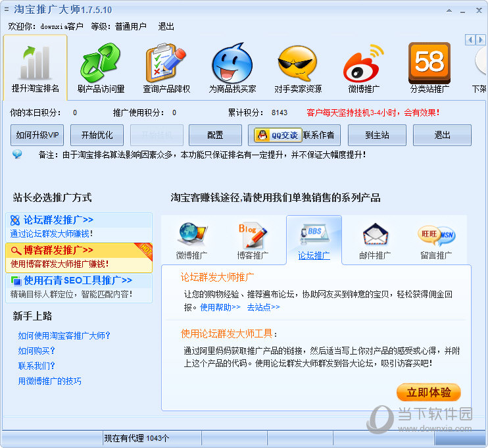488x448 pixels.
Task: Choose the envelope 邮件推广 icon
Action: [376, 234]
